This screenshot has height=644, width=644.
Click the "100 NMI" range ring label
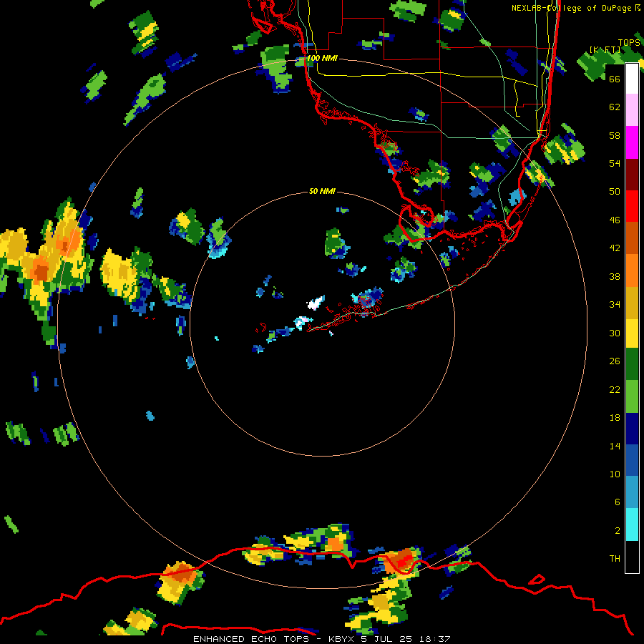pos(322,59)
